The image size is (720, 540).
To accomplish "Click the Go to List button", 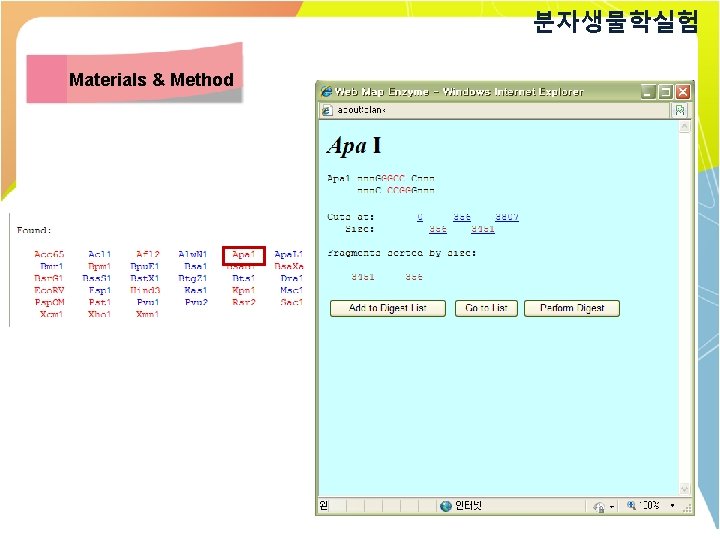I will click(486, 308).
